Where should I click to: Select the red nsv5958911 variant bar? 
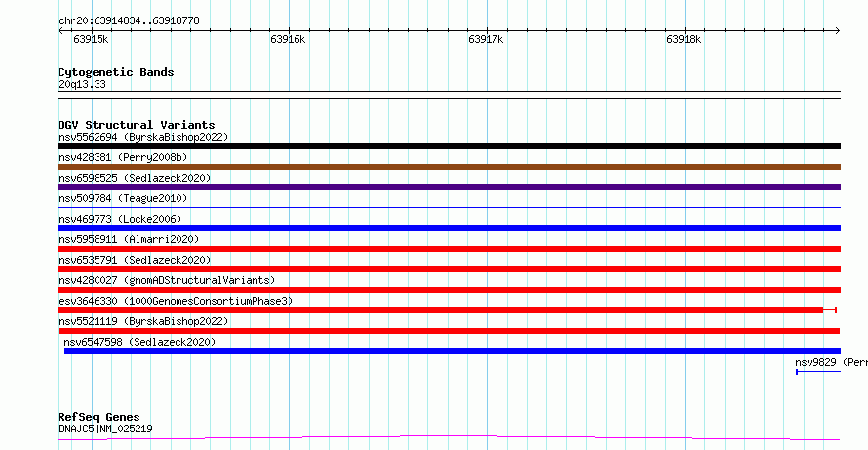pyautogui.click(x=449, y=249)
